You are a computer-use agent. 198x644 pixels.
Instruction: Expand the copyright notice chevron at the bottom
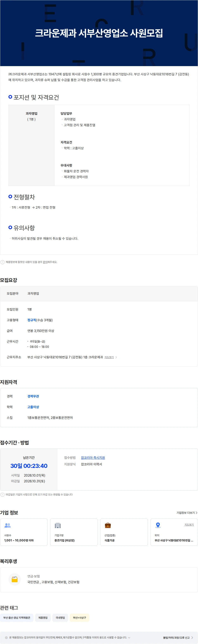pyautogui.click(x=129, y=637)
